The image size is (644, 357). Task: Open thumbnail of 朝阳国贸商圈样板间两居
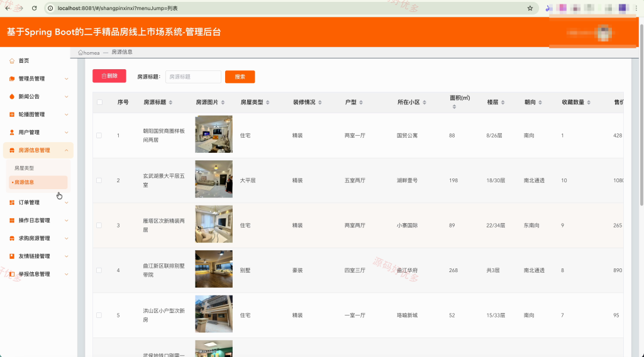214,134
